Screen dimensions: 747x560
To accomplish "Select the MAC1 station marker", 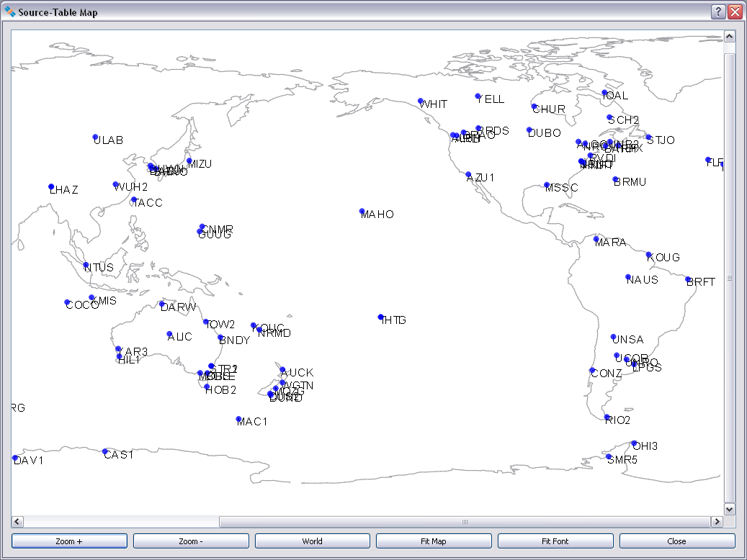I will 238,418.
